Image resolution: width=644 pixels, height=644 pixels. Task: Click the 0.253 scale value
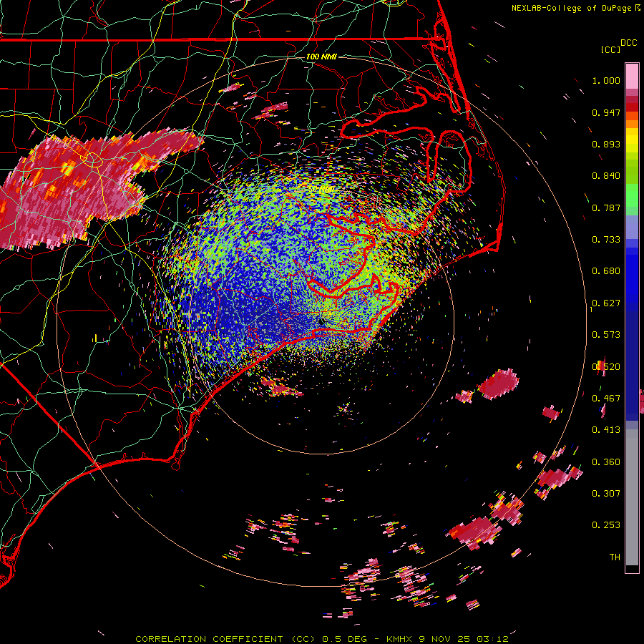tap(606, 525)
